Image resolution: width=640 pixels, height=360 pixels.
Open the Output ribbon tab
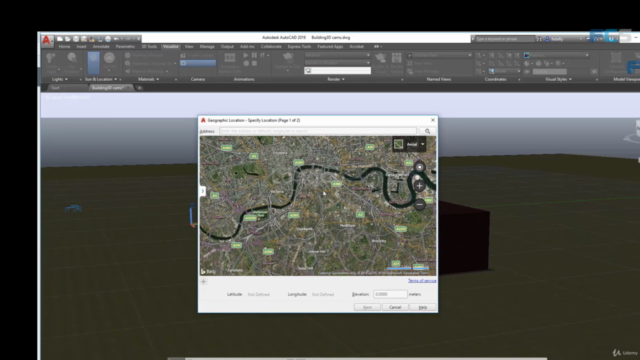[x=227, y=47]
